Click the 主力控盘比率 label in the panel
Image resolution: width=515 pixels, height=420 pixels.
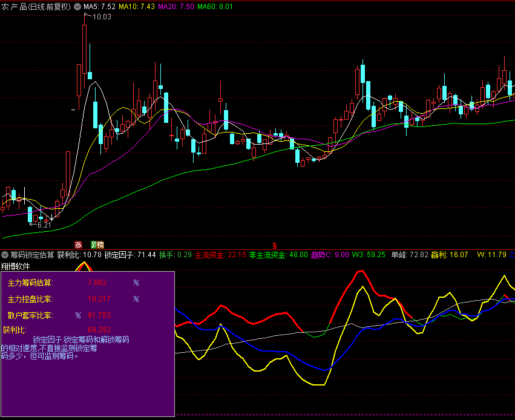tap(30, 299)
